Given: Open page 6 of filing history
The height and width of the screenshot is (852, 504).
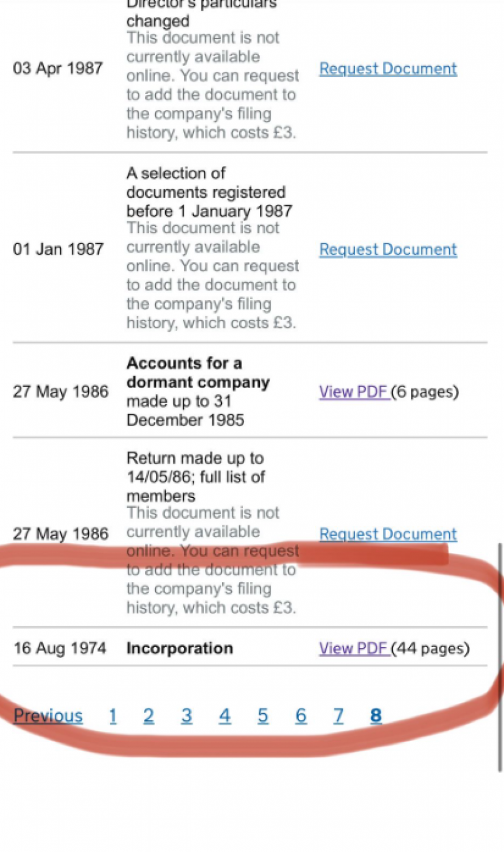Looking at the screenshot, I should (301, 716).
